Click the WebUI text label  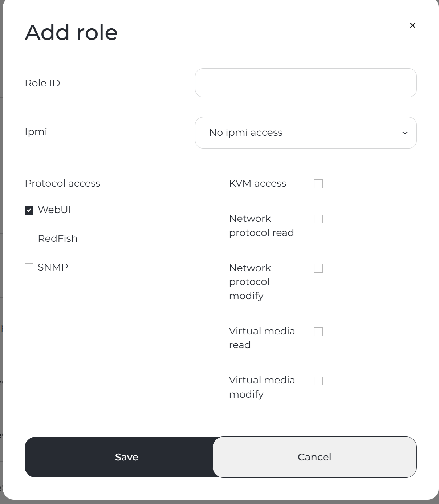point(54,210)
